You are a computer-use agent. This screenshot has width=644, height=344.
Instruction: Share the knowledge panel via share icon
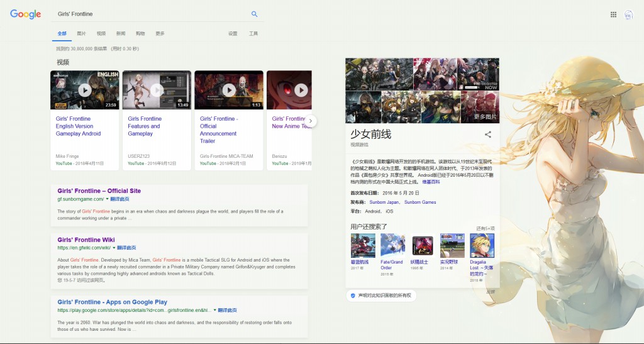(x=488, y=134)
